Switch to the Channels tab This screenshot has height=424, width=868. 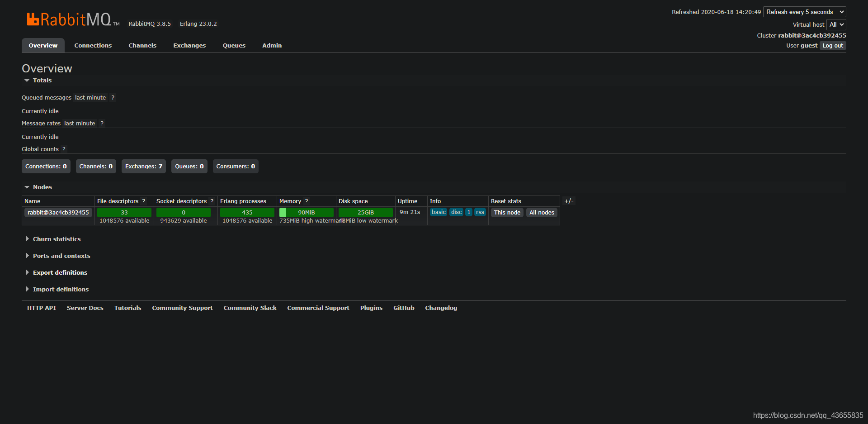(x=142, y=45)
